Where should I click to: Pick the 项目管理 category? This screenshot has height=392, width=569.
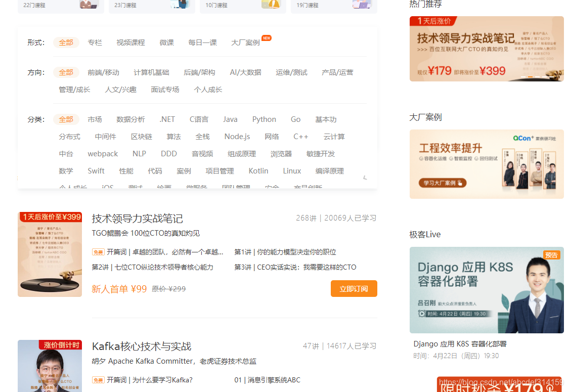tap(220, 171)
